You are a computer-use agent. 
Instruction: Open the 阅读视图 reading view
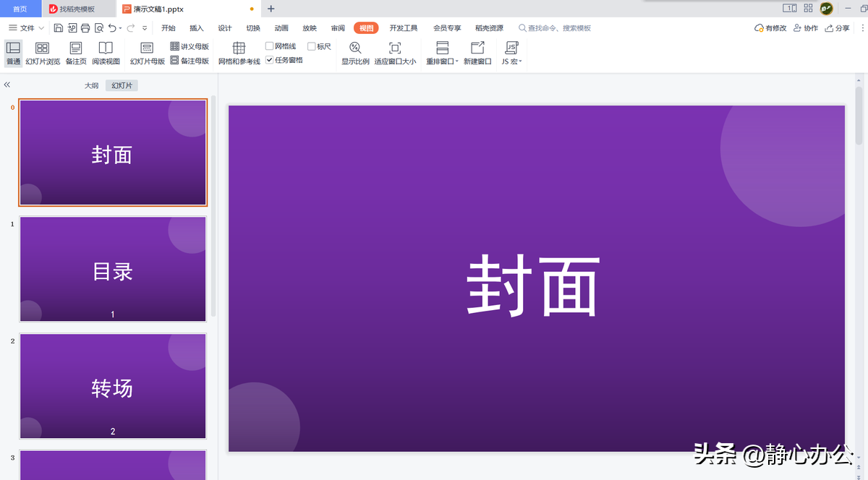[106, 53]
